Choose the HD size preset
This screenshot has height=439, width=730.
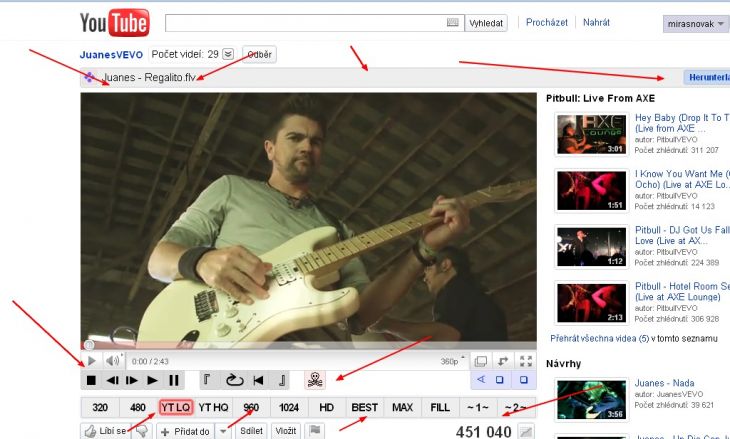(326, 407)
